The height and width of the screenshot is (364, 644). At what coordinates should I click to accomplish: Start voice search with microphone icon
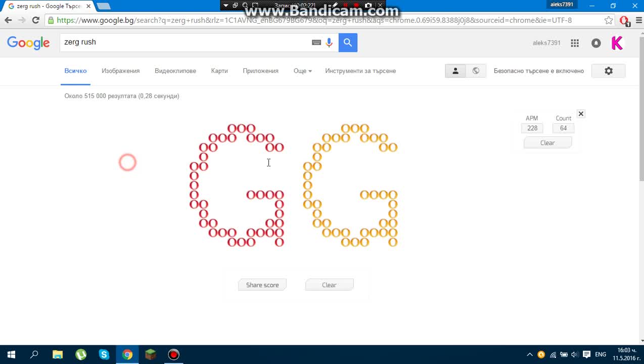pos(329,42)
